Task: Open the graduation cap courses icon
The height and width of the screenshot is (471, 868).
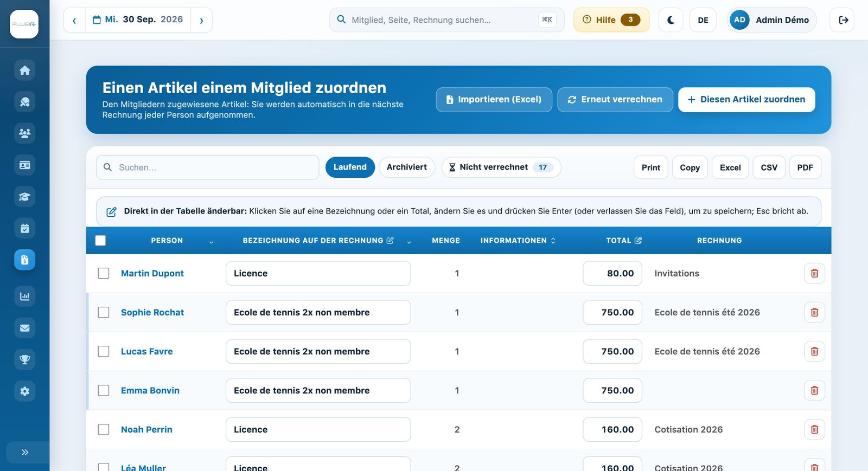Action: point(24,197)
